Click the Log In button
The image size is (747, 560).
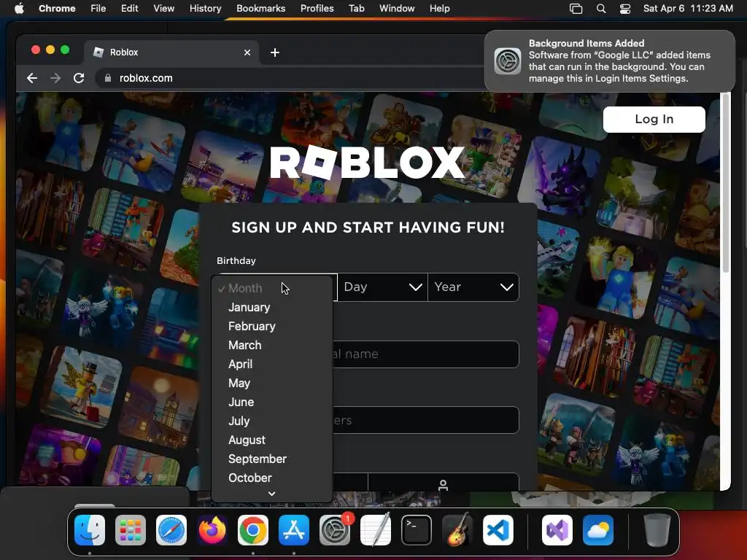pyautogui.click(x=654, y=120)
